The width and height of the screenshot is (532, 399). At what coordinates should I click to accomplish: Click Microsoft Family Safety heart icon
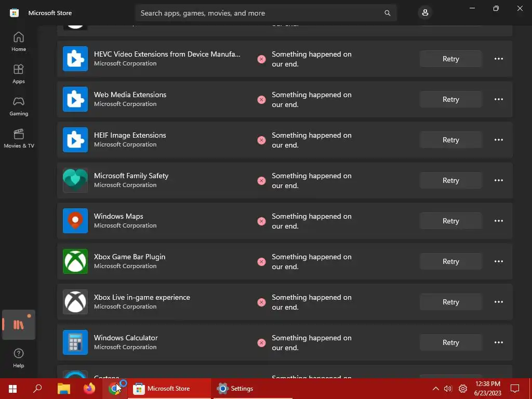[75, 180]
